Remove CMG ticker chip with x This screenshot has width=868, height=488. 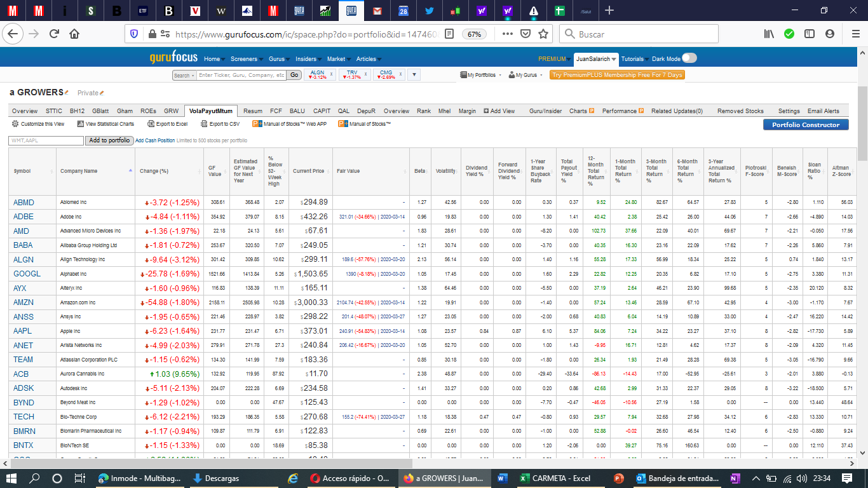point(400,74)
